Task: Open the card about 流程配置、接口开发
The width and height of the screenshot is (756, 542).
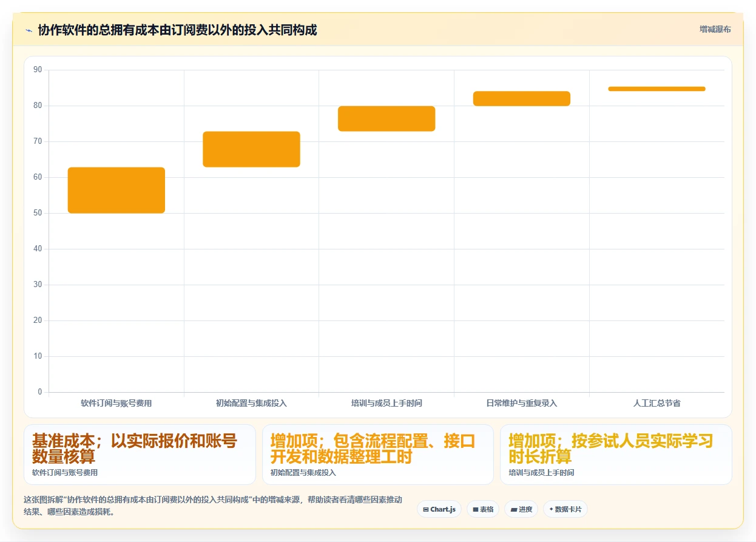Action: 377,455
